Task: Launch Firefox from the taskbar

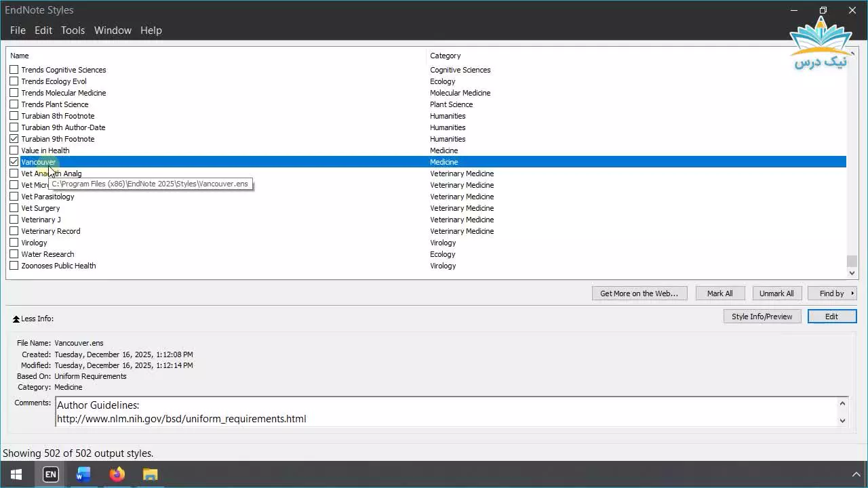Action: [117, 474]
